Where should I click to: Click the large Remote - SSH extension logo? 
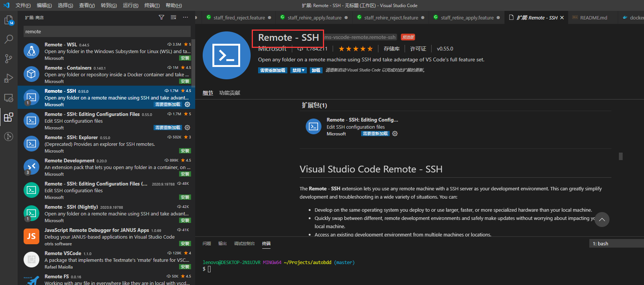(227, 55)
